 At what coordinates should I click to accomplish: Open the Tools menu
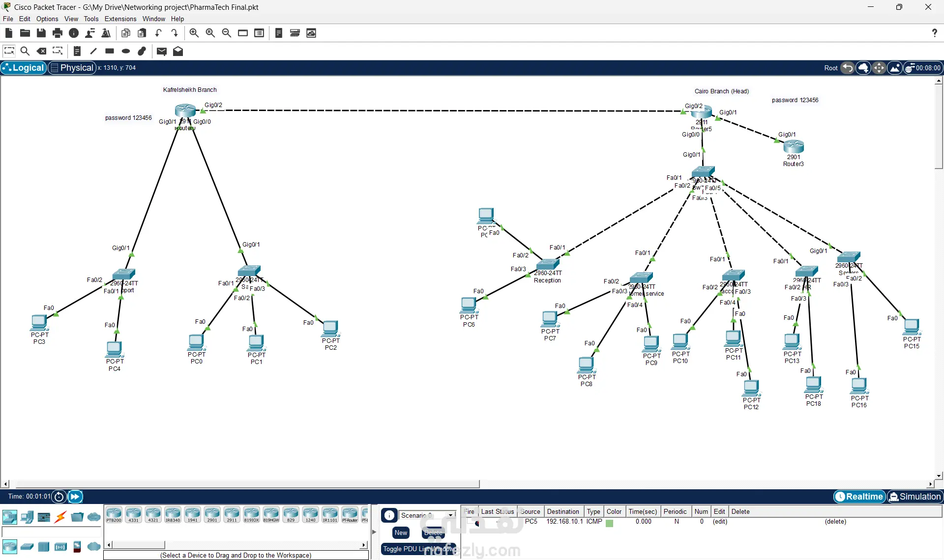pos(91,19)
